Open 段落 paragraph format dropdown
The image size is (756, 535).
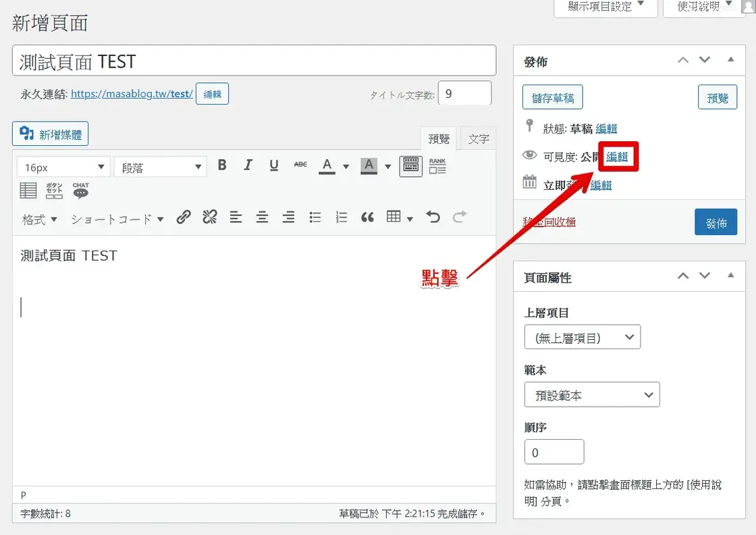click(x=161, y=168)
